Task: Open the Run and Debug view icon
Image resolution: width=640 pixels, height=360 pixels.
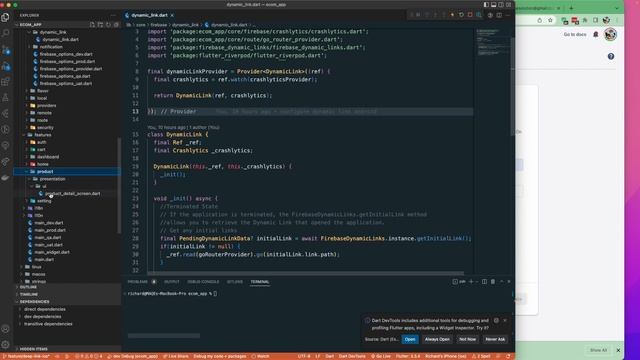Action: [x=5, y=66]
